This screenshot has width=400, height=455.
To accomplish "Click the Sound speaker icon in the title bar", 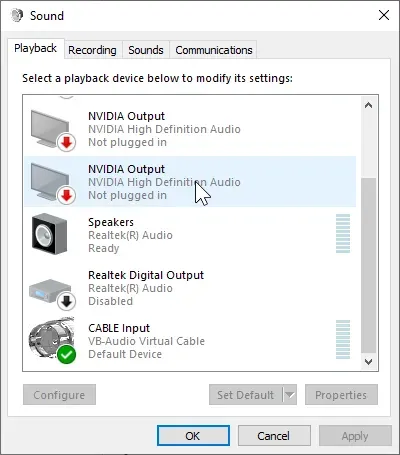I will (x=17, y=15).
